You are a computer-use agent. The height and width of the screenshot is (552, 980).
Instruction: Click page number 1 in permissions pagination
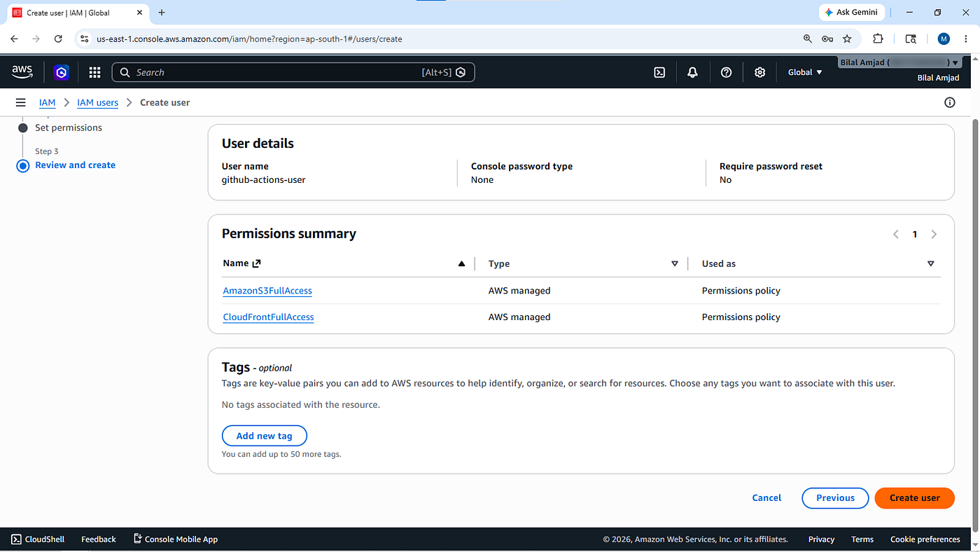(915, 235)
